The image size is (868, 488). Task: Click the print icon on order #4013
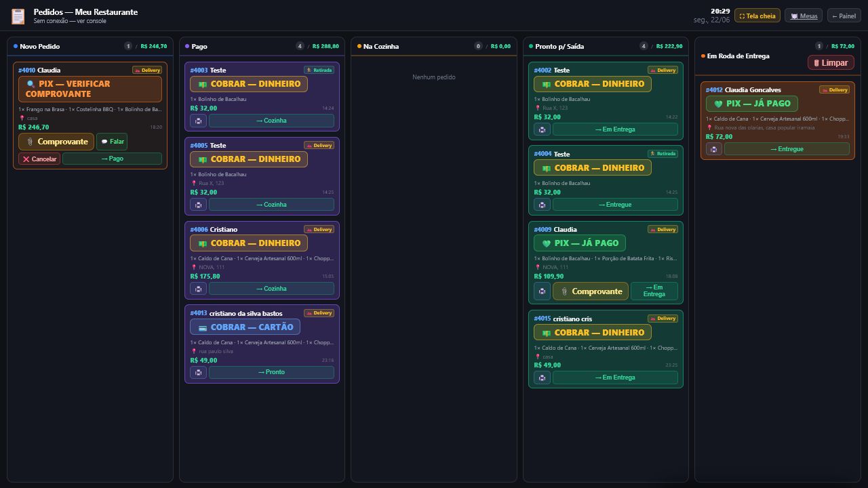(x=198, y=372)
